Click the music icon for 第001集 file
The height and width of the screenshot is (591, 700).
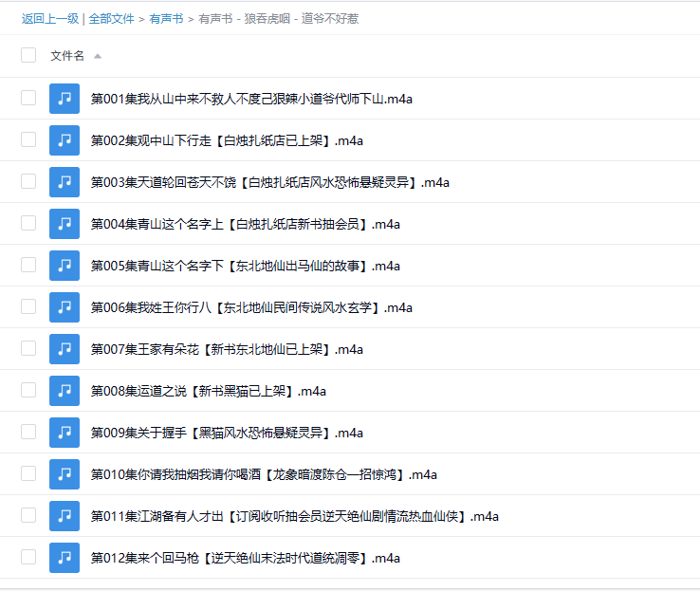click(64, 99)
